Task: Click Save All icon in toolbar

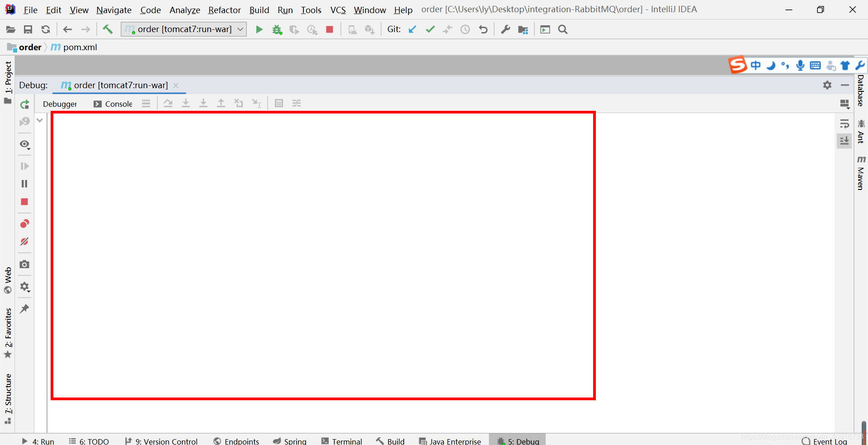Action: click(28, 29)
